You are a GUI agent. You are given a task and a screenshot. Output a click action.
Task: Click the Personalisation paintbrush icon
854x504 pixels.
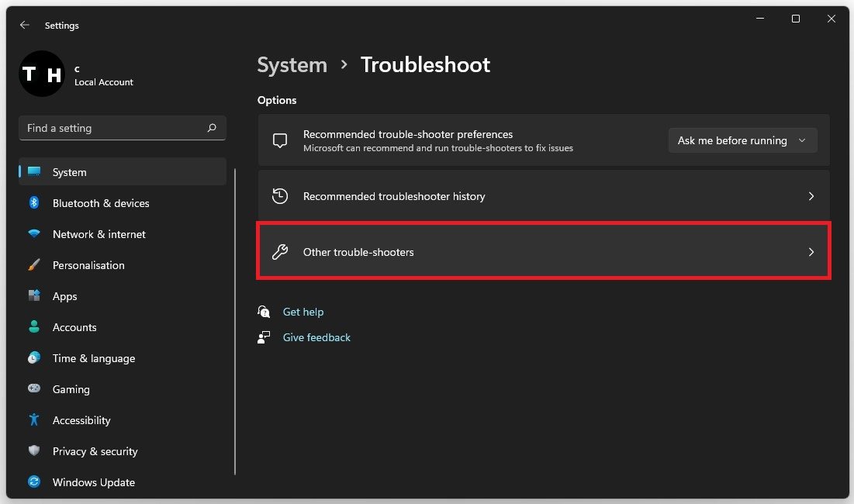click(34, 265)
